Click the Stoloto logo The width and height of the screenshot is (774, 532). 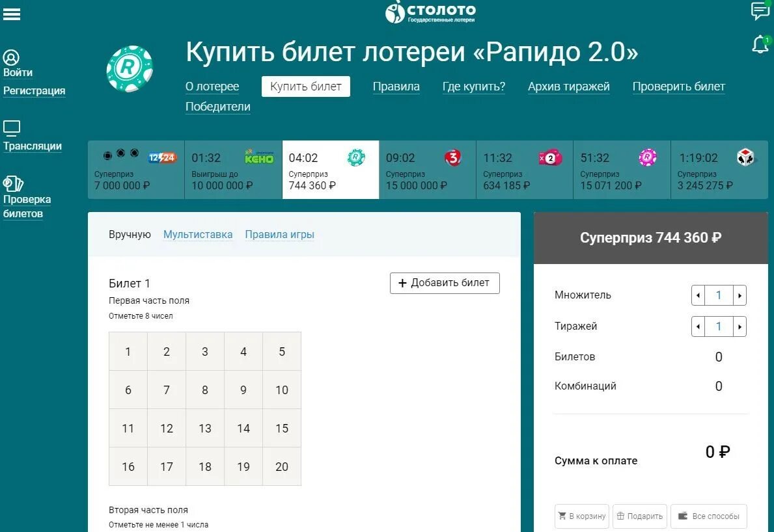[x=430, y=12]
